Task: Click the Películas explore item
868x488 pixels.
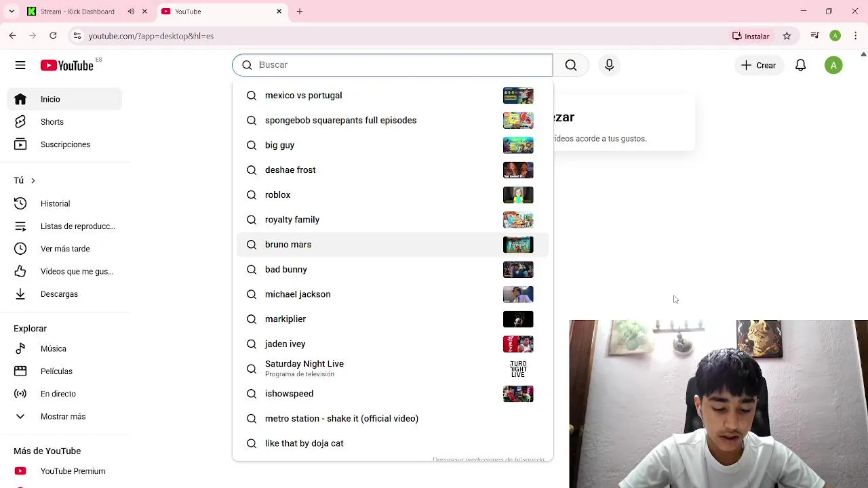Action: pyautogui.click(x=65, y=371)
